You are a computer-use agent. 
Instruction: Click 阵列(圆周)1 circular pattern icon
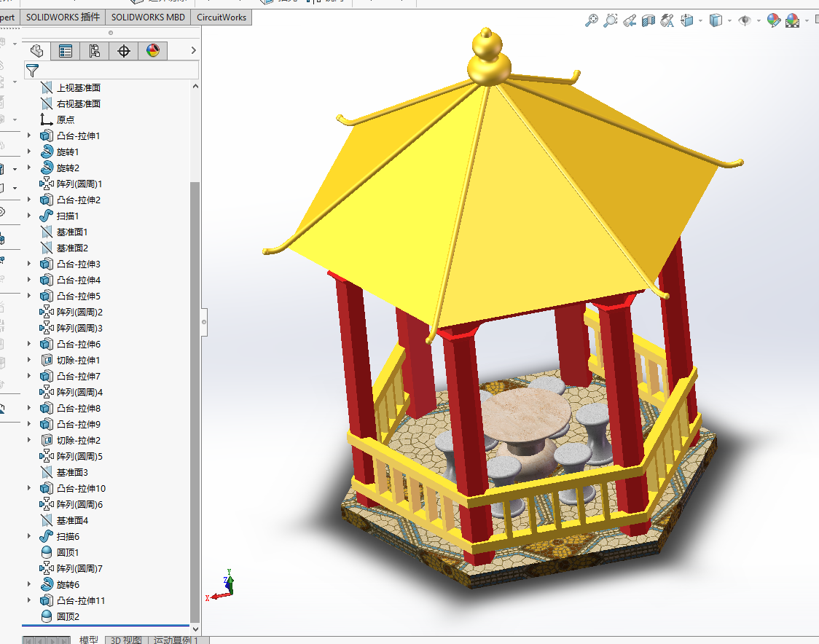click(47, 184)
